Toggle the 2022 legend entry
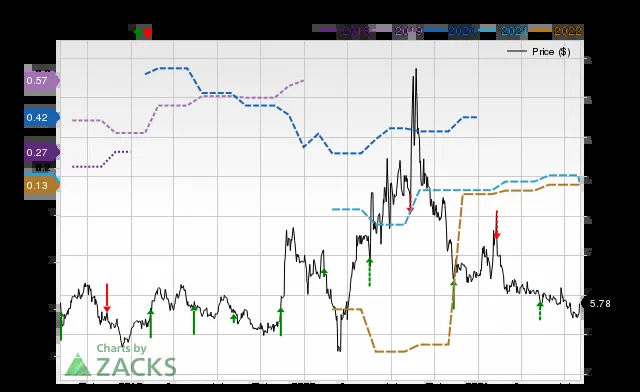This screenshot has width=640, height=392. coord(556,31)
